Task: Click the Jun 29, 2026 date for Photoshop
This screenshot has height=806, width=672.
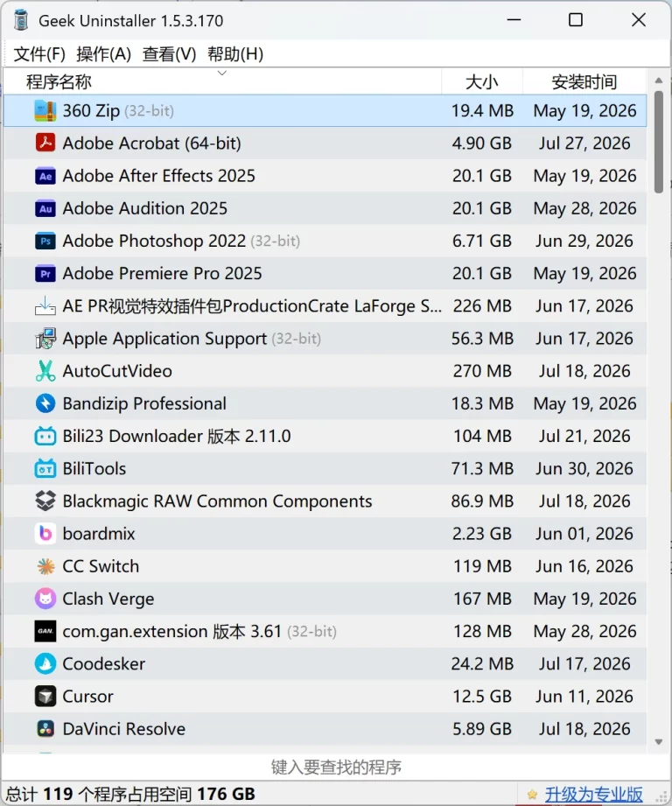Action: [x=584, y=241]
